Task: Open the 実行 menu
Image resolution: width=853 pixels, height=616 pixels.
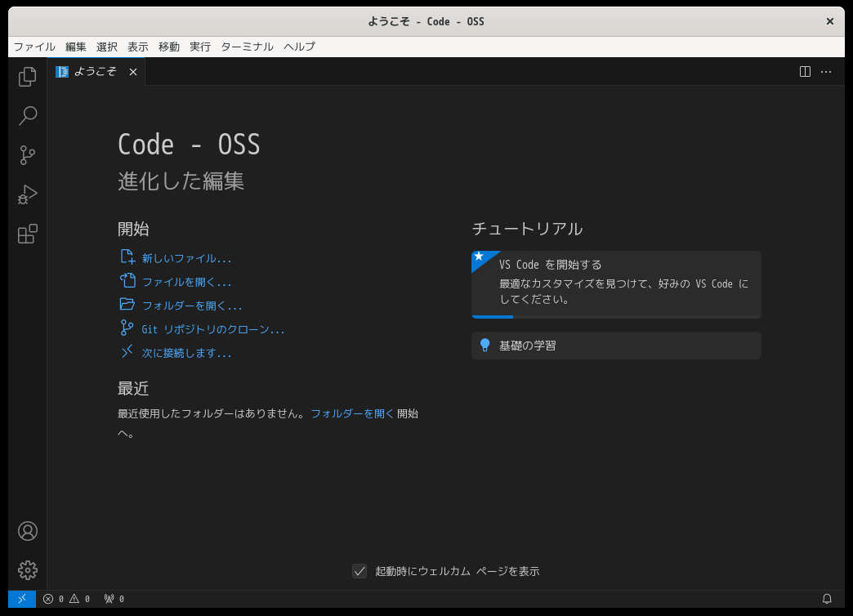Action: tap(199, 47)
